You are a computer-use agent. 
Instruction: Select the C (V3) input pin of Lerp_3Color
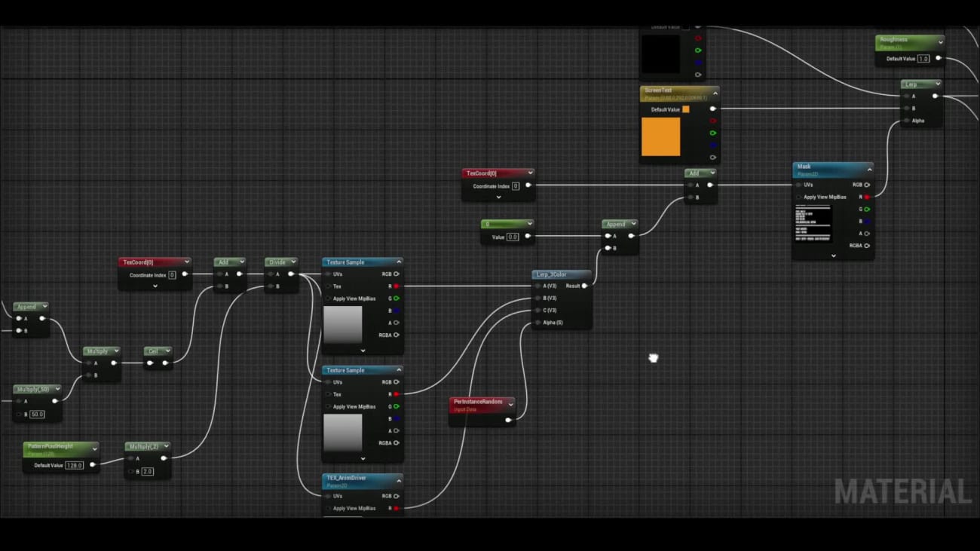point(537,310)
